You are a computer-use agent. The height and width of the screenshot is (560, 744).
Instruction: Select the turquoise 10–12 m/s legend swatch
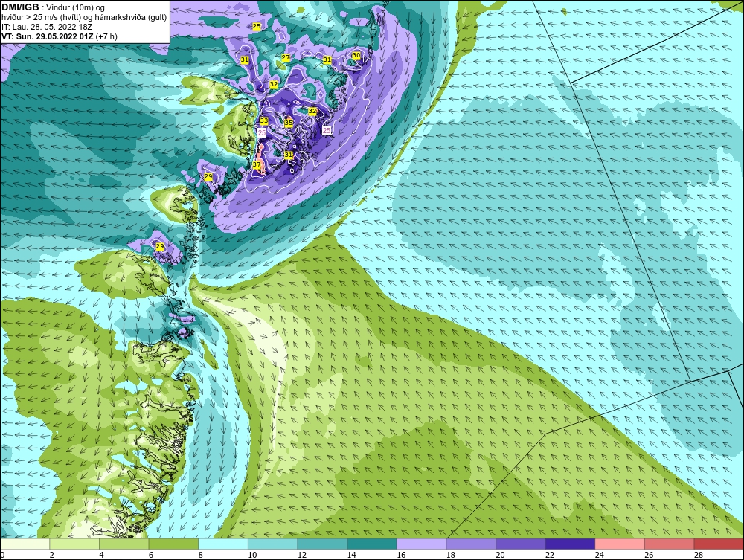tap(273, 544)
